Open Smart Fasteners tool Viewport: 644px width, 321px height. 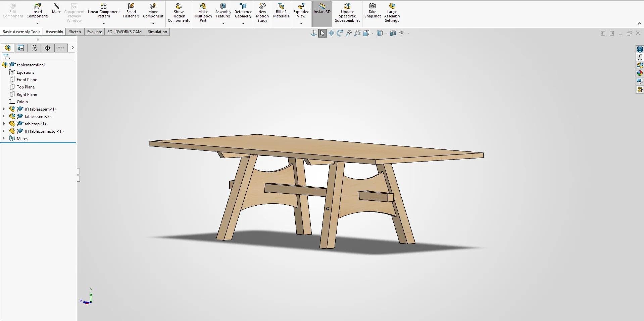point(131,11)
